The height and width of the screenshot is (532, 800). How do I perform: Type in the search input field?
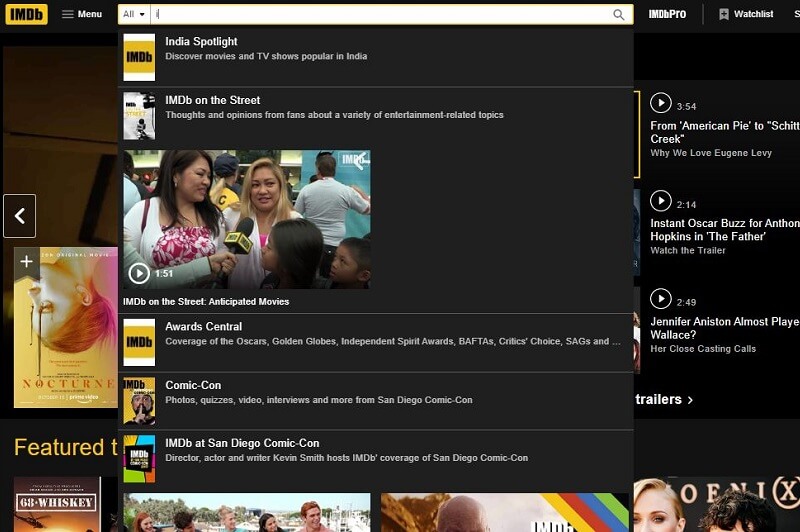380,14
